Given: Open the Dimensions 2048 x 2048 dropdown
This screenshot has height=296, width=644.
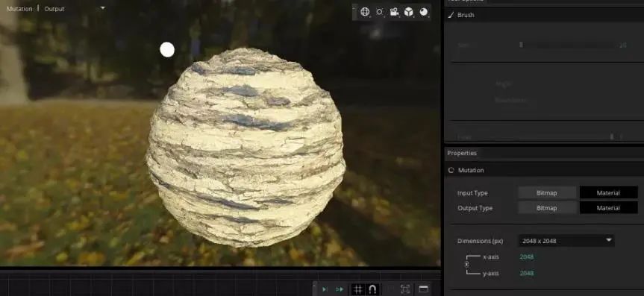Looking at the screenshot, I should (x=566, y=241).
